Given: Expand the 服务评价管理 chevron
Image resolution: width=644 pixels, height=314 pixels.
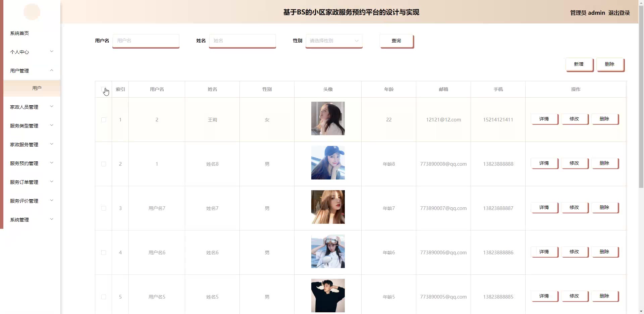Looking at the screenshot, I should pos(52,200).
